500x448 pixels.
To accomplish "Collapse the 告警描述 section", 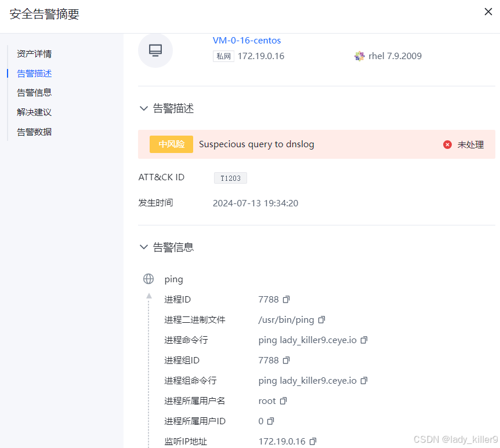I will pyautogui.click(x=143, y=108).
